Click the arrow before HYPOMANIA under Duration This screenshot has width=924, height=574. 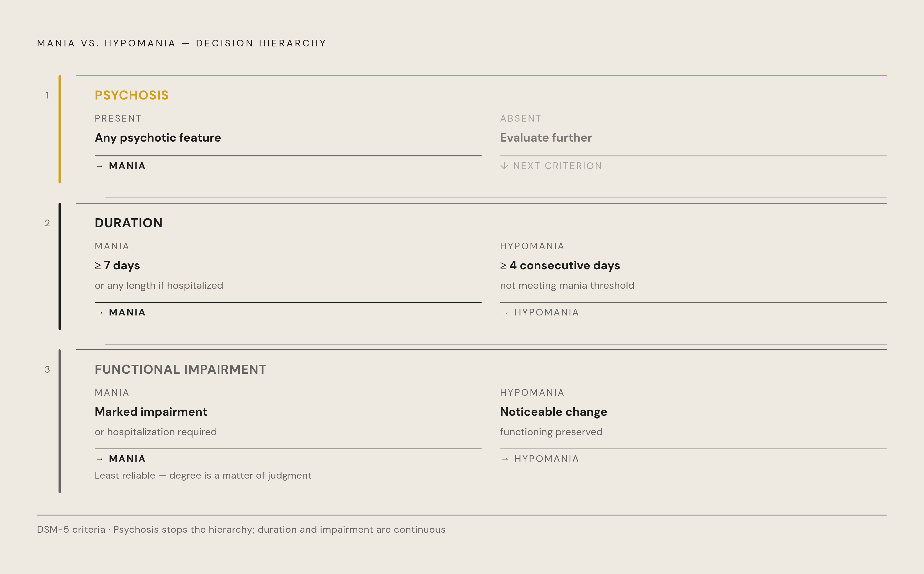click(505, 313)
